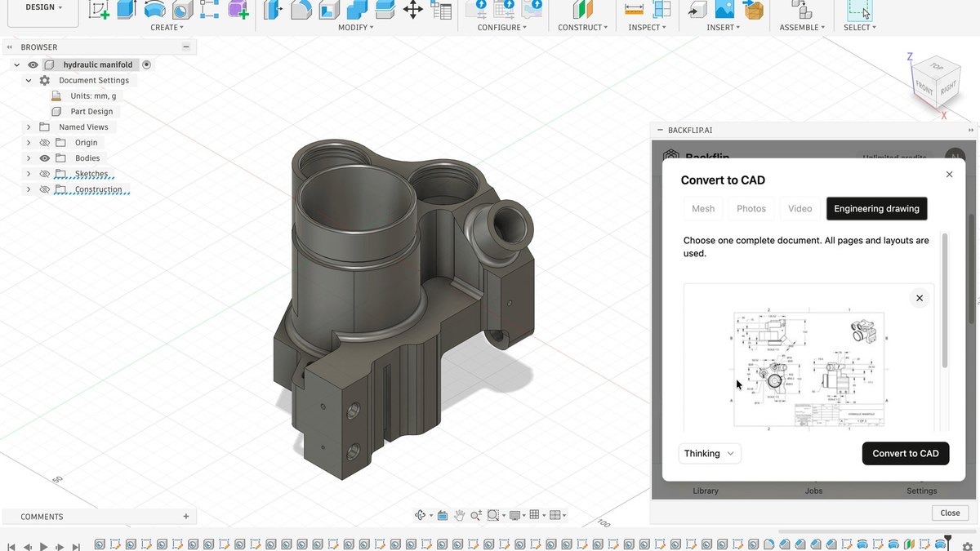Switch to the Photos tab
The image size is (980, 551).
751,208
